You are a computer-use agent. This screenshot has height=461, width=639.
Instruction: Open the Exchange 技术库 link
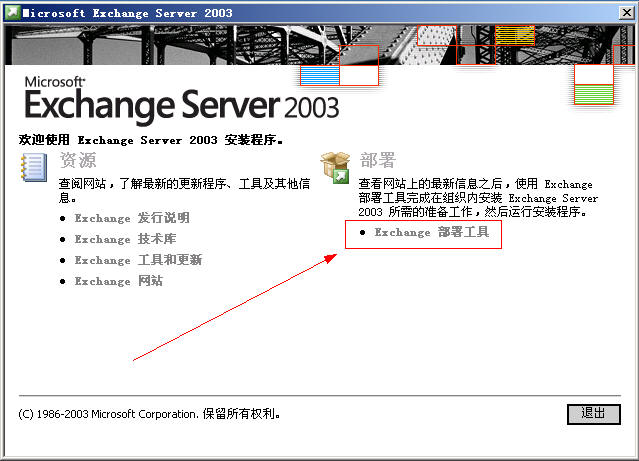click(x=125, y=239)
